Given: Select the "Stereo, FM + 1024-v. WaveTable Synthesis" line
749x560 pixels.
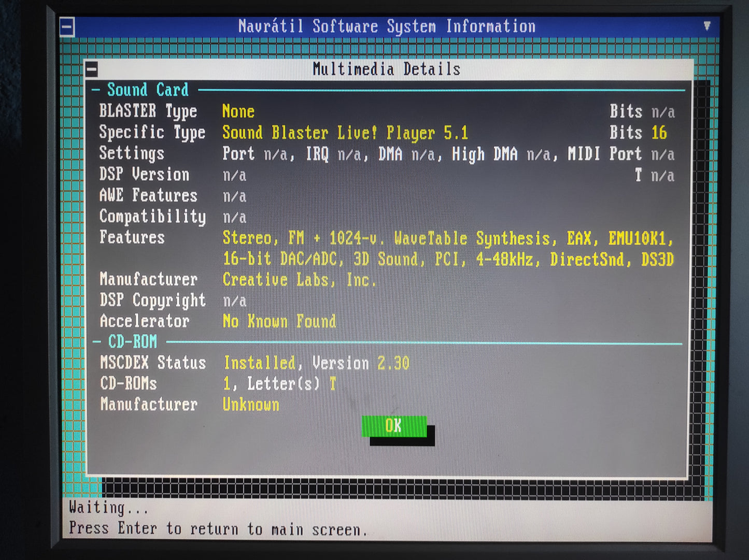Looking at the screenshot, I should (x=448, y=238).
